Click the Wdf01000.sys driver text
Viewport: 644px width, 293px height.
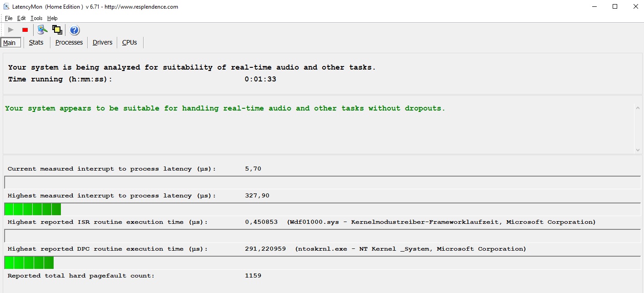pyautogui.click(x=441, y=222)
